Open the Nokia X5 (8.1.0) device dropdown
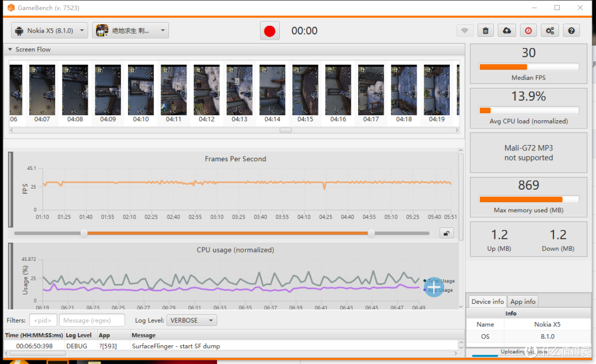This screenshot has width=596, height=364. click(x=50, y=30)
